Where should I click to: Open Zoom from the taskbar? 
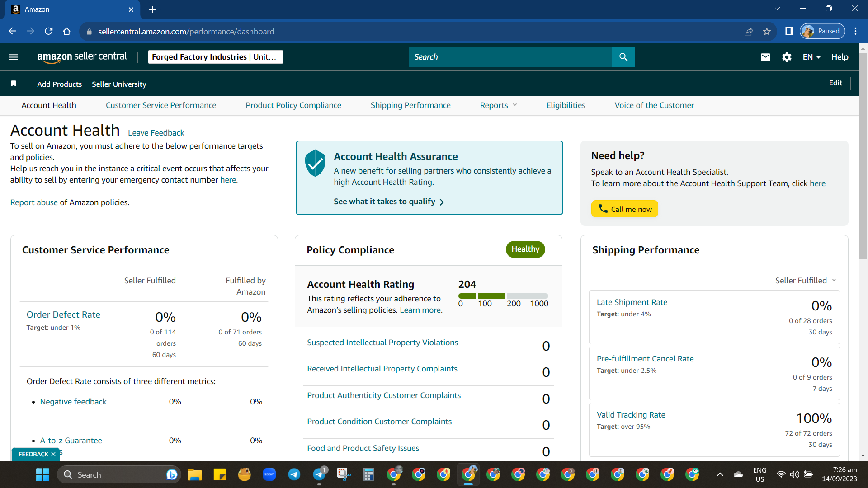coord(269,474)
